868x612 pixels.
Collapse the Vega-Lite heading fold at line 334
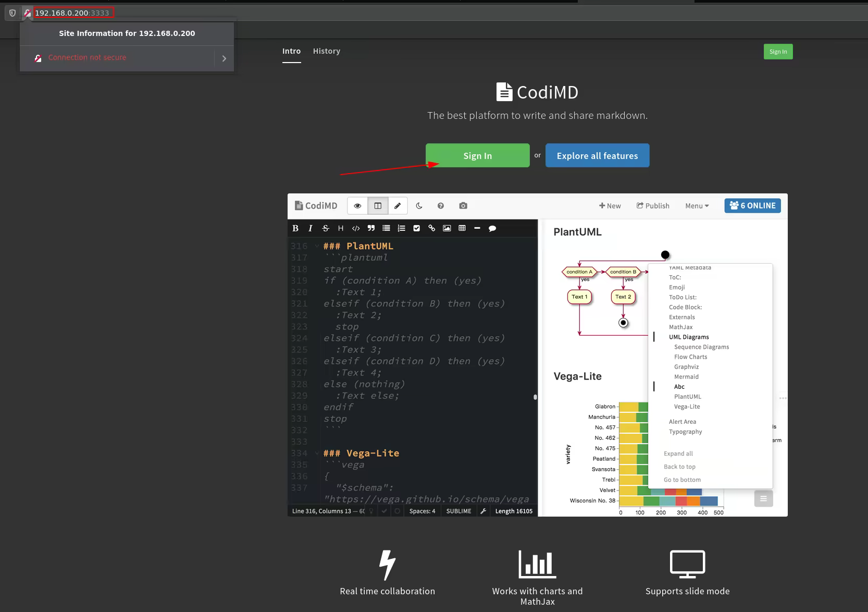316,454
